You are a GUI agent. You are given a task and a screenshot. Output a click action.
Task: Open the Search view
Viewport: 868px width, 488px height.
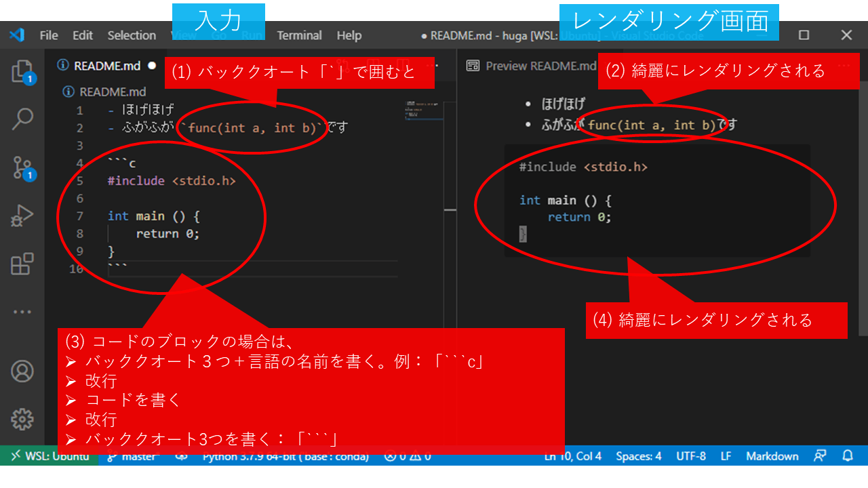[x=22, y=119]
